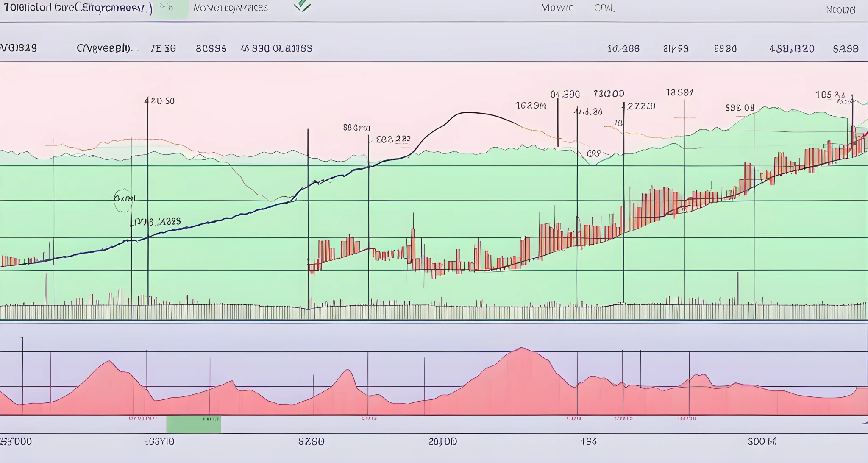Click the "10/266" header value
Image resolution: width=868 pixels, height=463 pixels.
tap(623, 49)
